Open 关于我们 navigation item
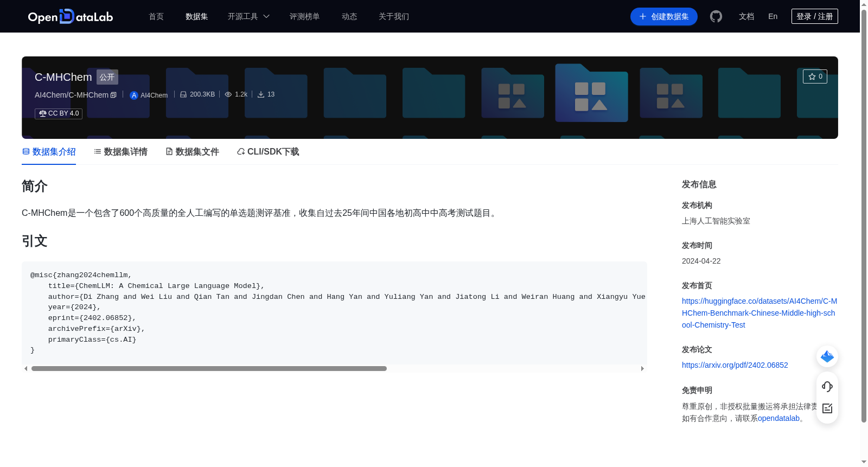Screen dimensions: 868x467 [394, 16]
